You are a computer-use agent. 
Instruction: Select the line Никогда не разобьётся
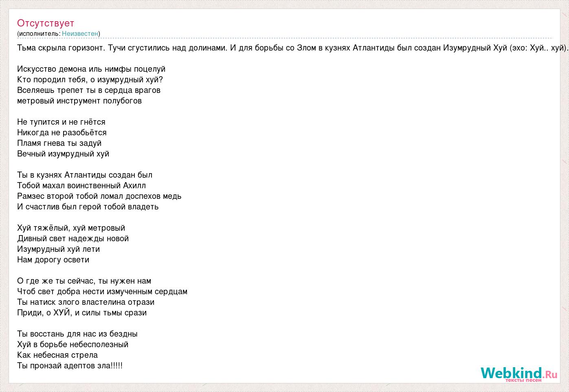[62, 132]
